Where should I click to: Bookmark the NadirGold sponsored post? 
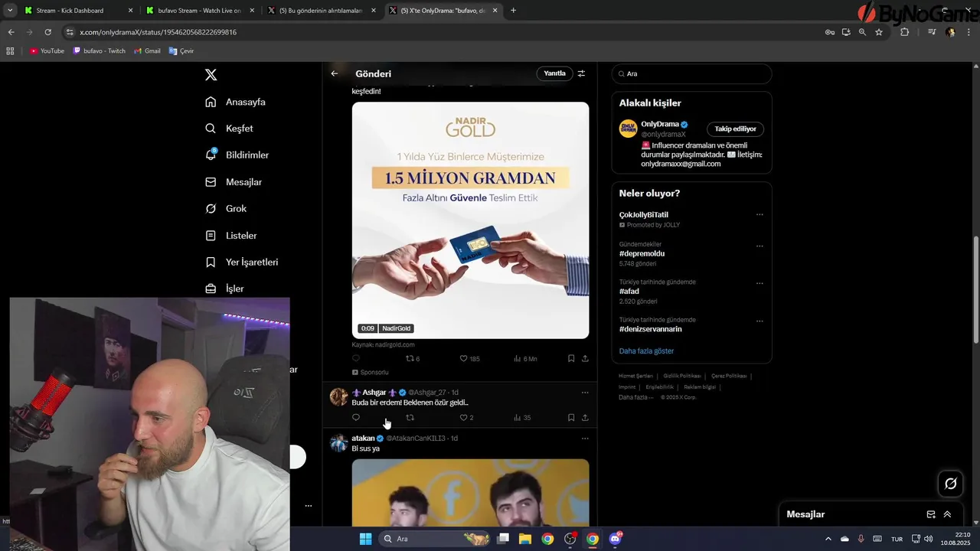571,358
